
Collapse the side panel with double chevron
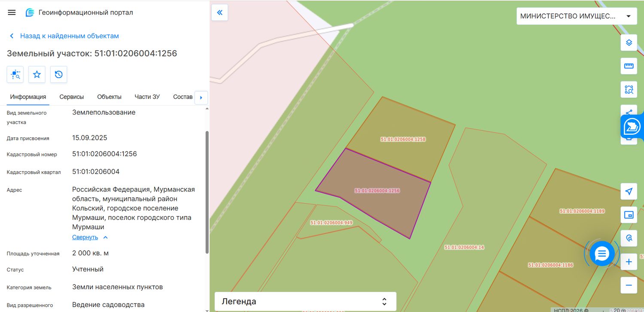(220, 12)
